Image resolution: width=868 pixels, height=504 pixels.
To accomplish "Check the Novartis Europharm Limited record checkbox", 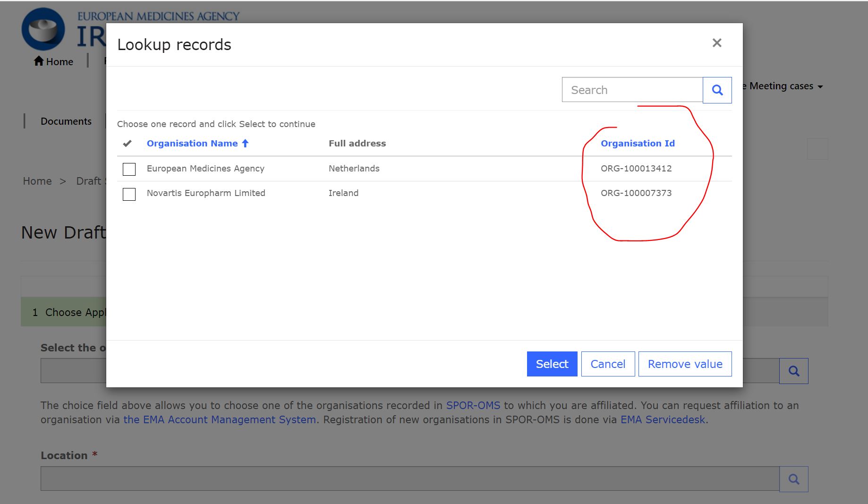I will [129, 194].
